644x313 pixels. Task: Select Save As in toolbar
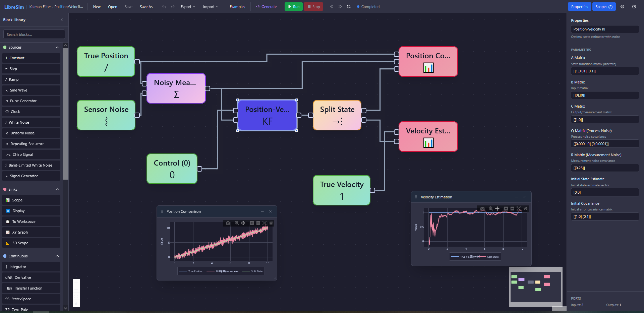pyautogui.click(x=146, y=7)
